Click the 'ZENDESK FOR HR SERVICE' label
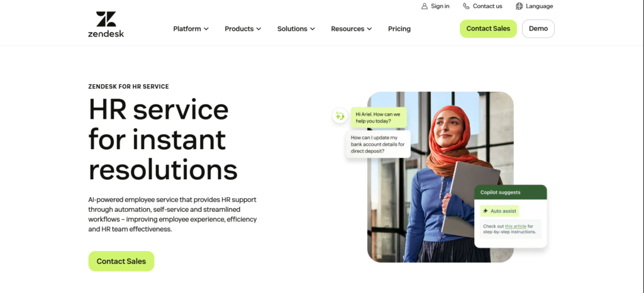The image size is (644, 293). tap(128, 87)
